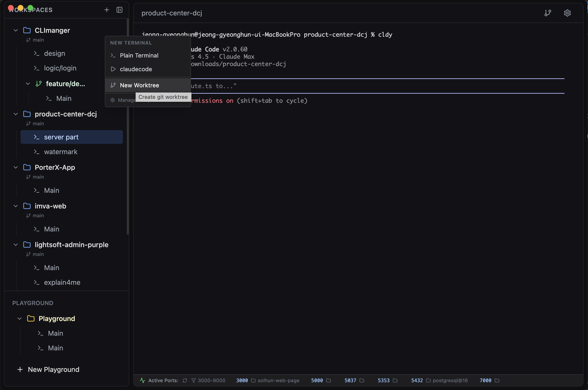Click the port filter funnel icon
The width and height of the screenshot is (588, 390).
pyautogui.click(x=193, y=380)
